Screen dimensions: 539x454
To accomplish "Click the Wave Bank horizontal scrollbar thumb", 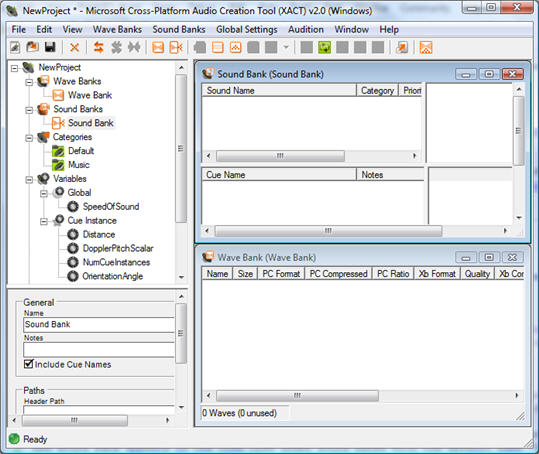I will click(297, 396).
